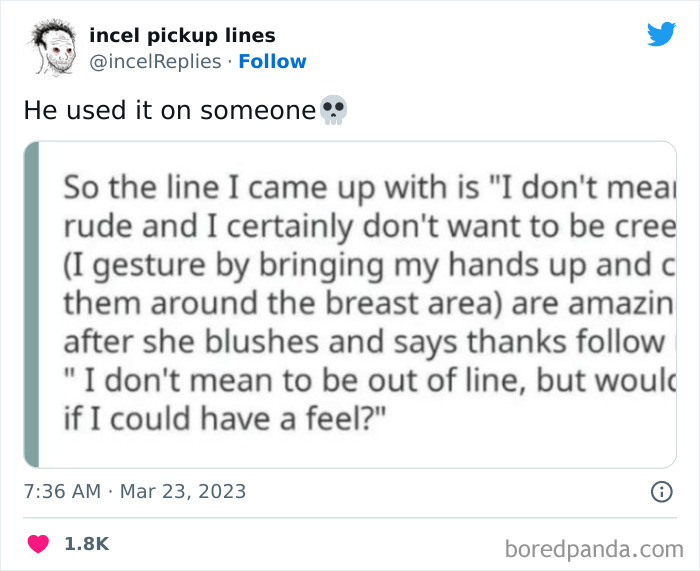This screenshot has width=700, height=571.
Task: Click the skull emoji in the tweet
Action: click(333, 110)
